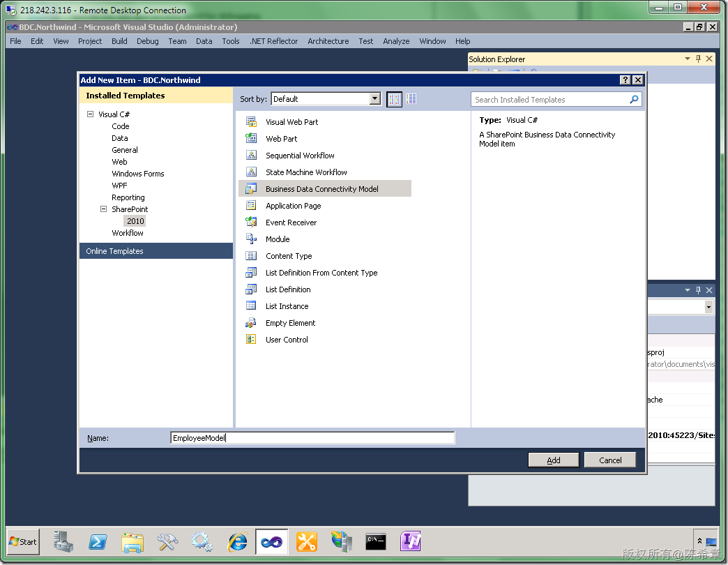Open the Debug menu

point(148,41)
